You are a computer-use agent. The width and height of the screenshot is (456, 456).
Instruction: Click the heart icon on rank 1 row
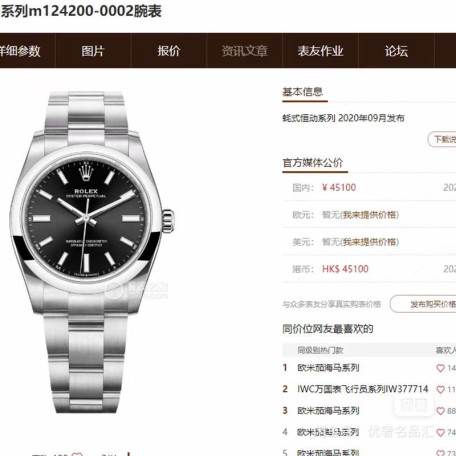[441, 368]
